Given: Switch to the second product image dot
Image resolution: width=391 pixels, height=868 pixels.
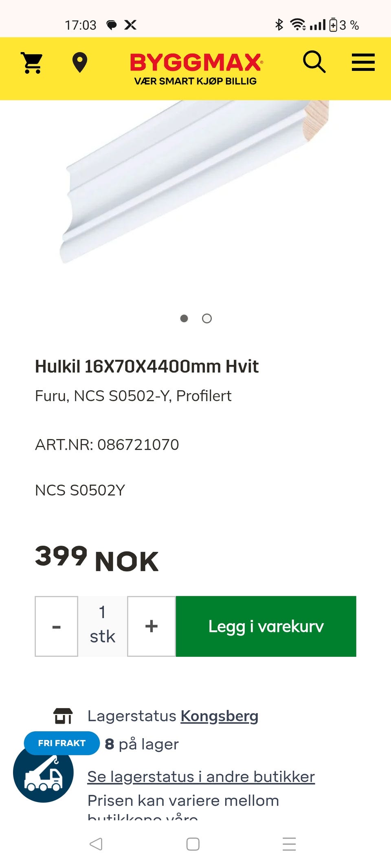Looking at the screenshot, I should click(207, 318).
